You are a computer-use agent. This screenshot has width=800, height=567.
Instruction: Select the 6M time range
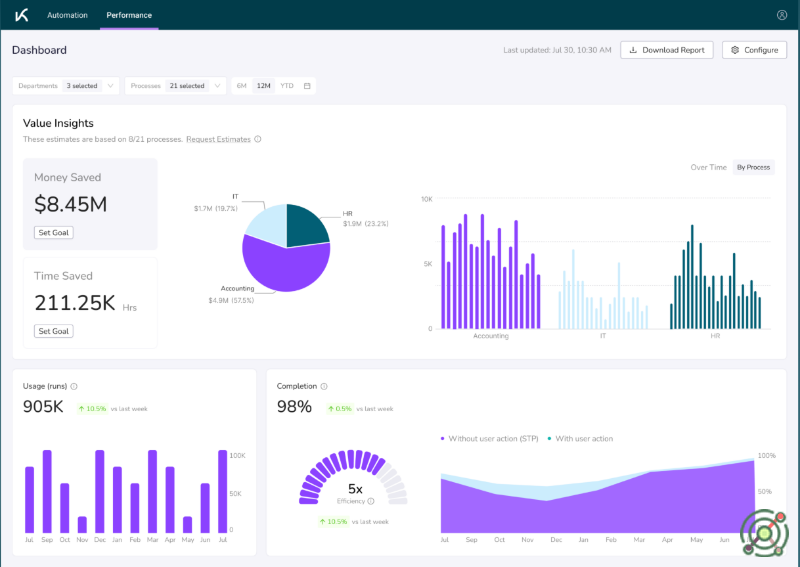point(241,86)
